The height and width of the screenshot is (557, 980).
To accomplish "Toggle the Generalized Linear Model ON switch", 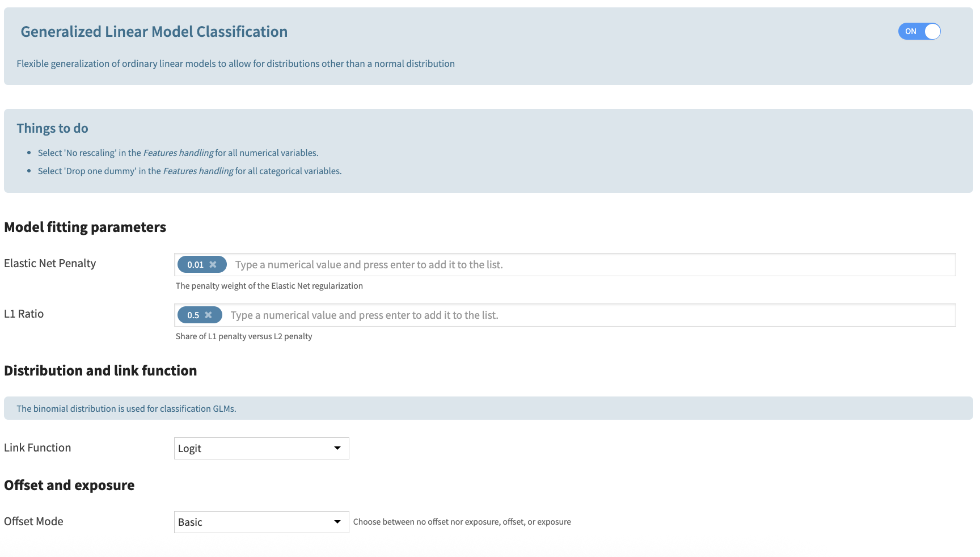I will (x=919, y=32).
